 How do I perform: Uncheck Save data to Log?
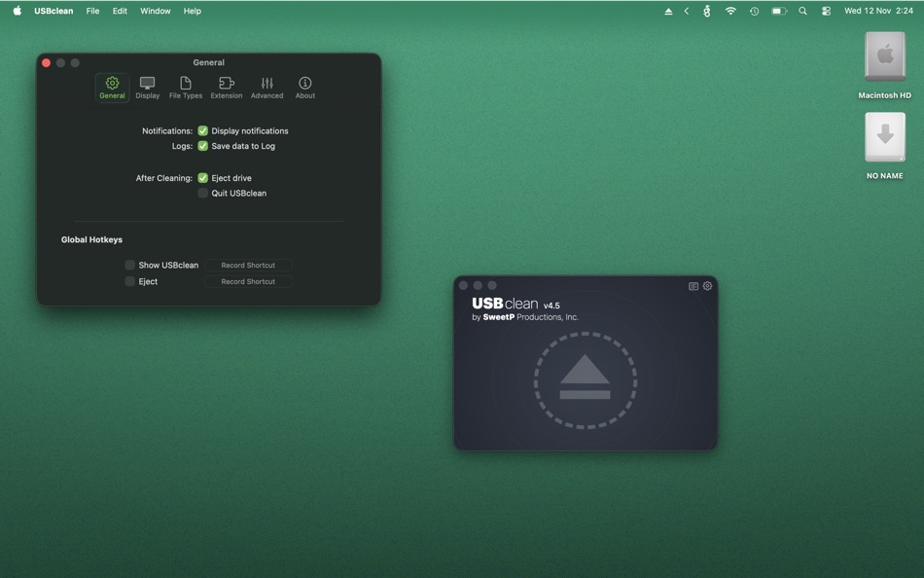click(x=202, y=146)
